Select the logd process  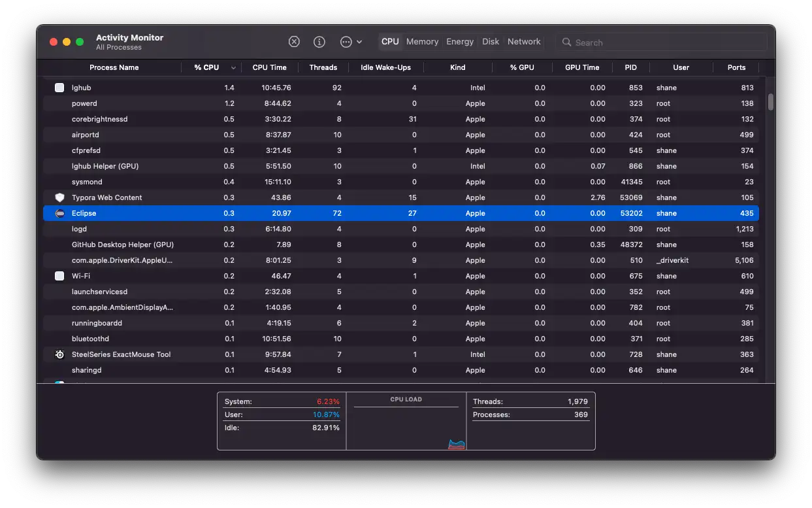pyautogui.click(x=401, y=229)
